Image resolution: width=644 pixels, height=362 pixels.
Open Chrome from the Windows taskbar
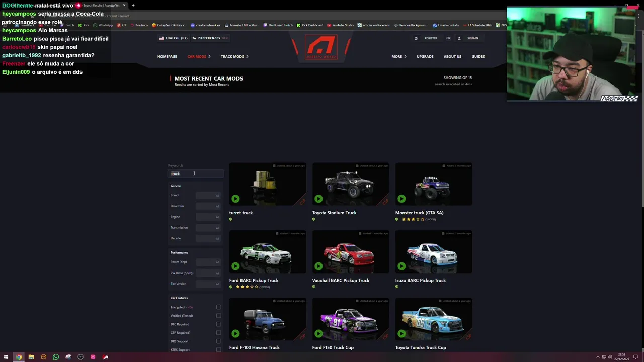tap(19, 357)
